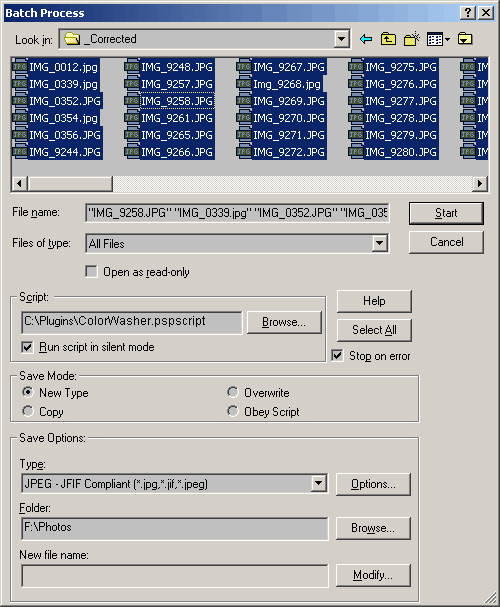Expand the Look in folder dropdown
This screenshot has width=500, height=607.
pos(341,39)
